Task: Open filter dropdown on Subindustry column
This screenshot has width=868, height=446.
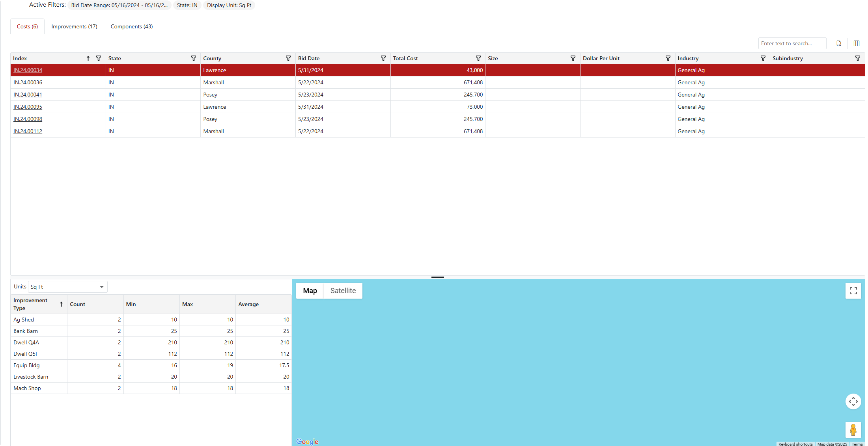Action: click(x=858, y=58)
